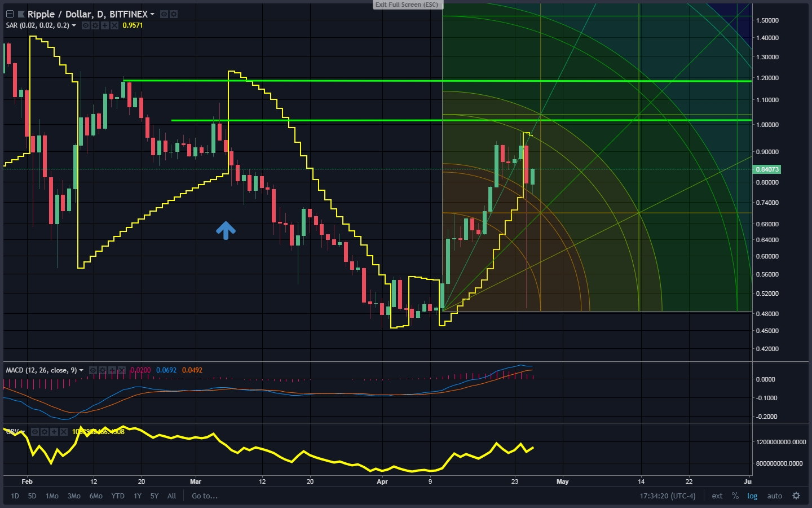812x508 pixels.
Task: Select the 5D time range
Action: click(x=32, y=496)
